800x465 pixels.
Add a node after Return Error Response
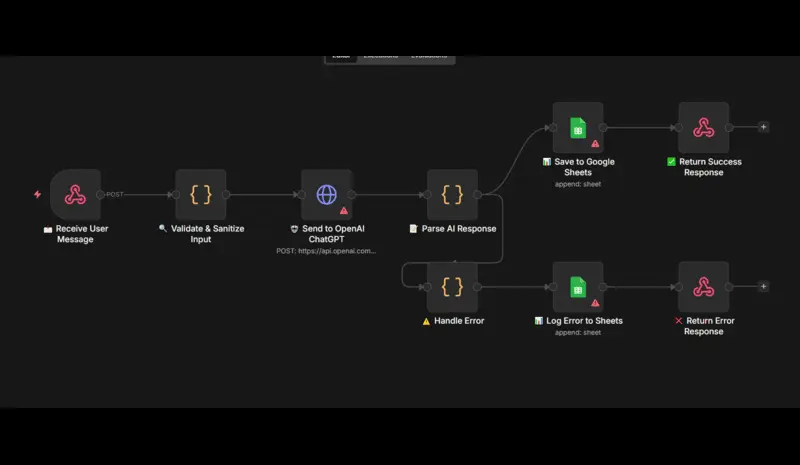[763, 286]
